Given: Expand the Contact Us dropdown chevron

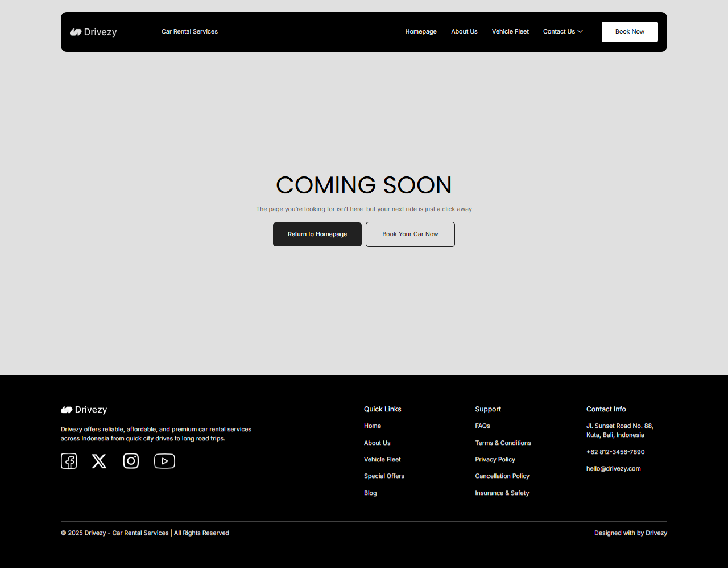Looking at the screenshot, I should [580, 32].
